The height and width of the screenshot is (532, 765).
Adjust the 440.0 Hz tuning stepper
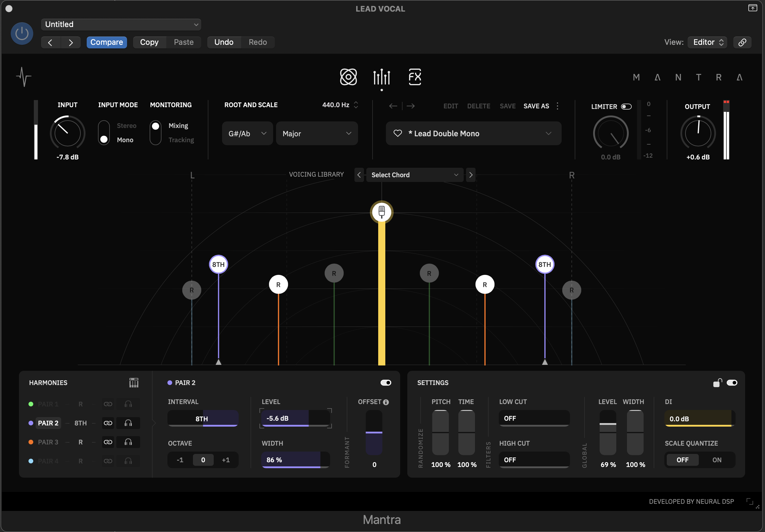tap(356, 105)
